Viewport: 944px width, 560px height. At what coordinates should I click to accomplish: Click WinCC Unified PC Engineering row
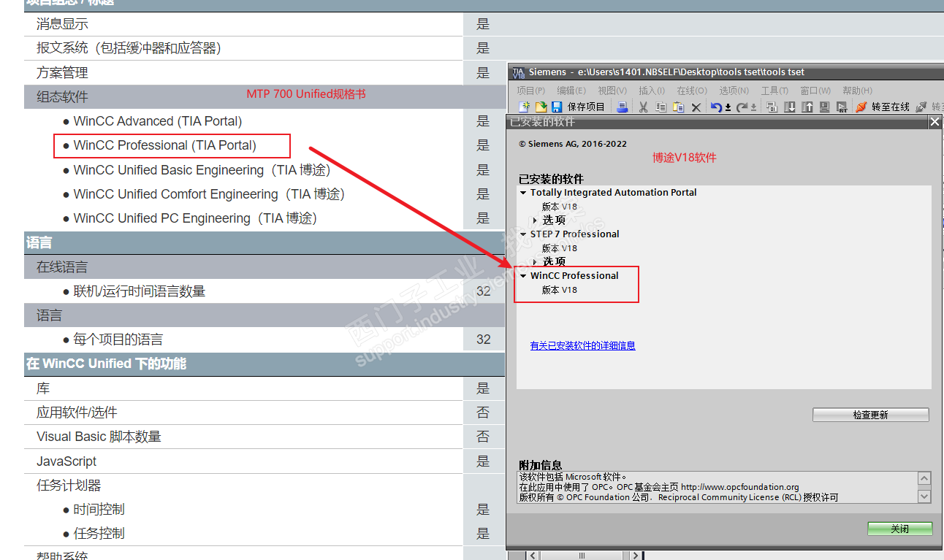(x=243, y=218)
